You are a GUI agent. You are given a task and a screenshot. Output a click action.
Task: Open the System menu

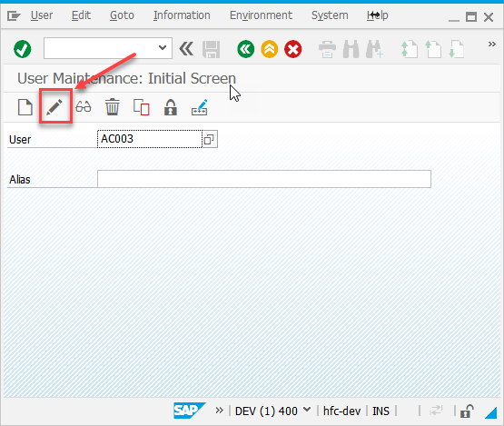click(330, 15)
